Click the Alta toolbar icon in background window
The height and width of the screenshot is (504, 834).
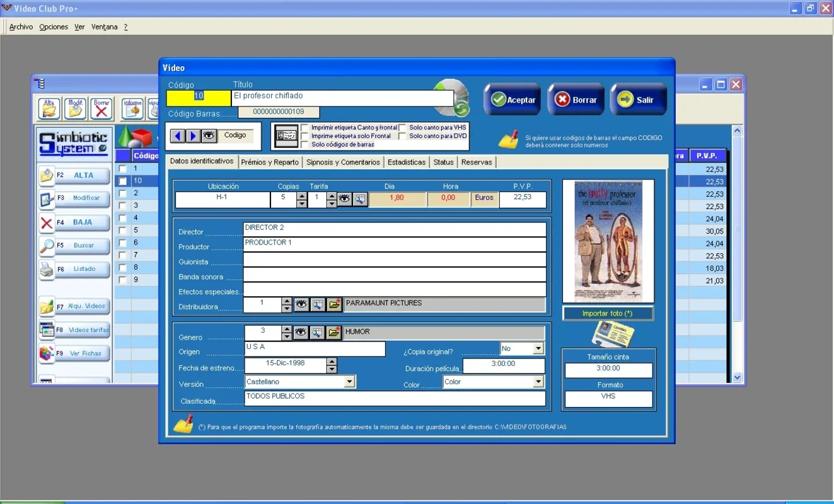click(49, 108)
